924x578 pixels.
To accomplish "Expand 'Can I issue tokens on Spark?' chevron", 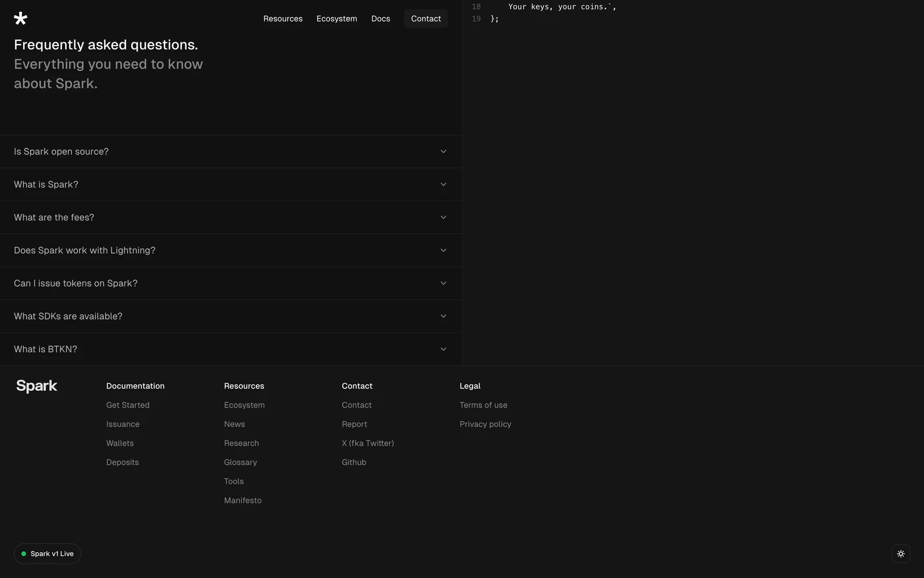I will coord(444,283).
